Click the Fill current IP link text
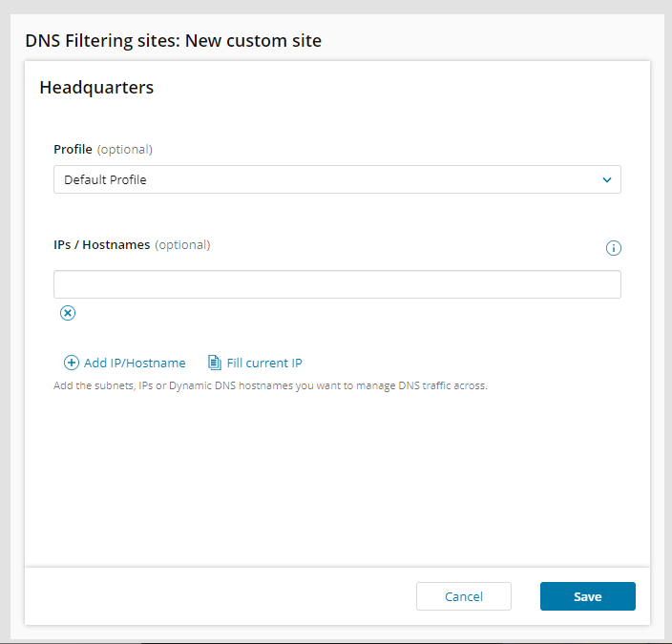This screenshot has height=644, width=672. click(264, 363)
